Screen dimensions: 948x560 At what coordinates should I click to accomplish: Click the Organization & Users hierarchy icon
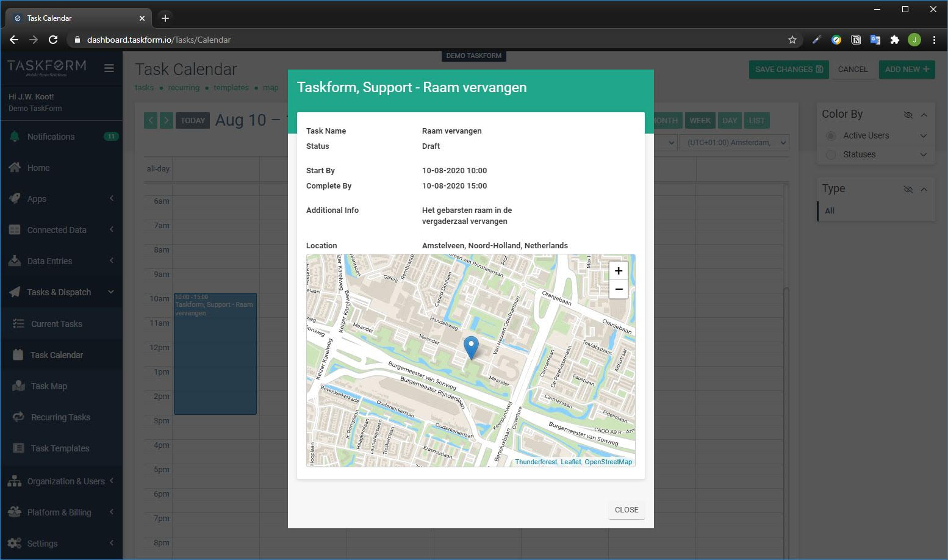[x=15, y=481]
